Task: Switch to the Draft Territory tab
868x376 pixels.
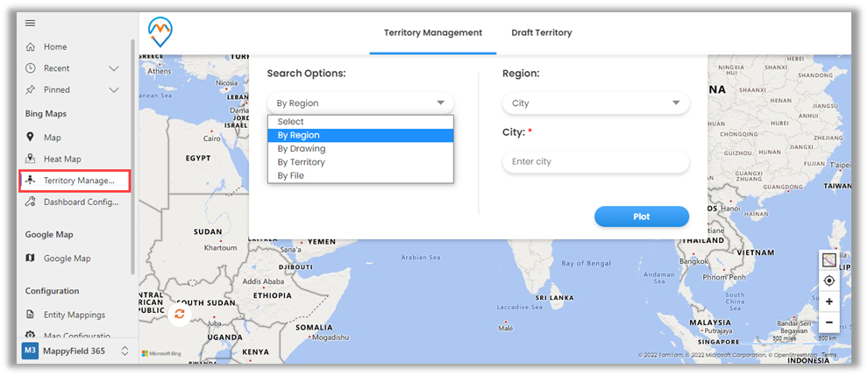Action: pos(541,32)
